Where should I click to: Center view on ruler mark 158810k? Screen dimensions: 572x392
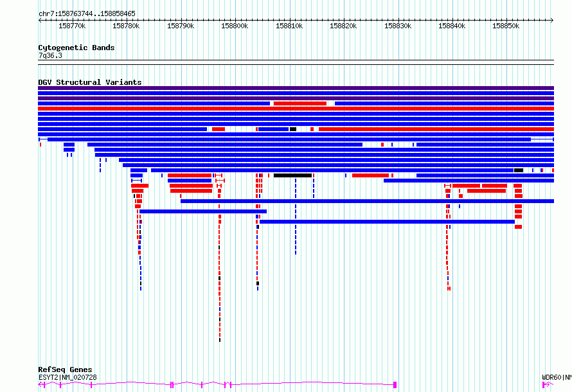pyautogui.click(x=289, y=26)
